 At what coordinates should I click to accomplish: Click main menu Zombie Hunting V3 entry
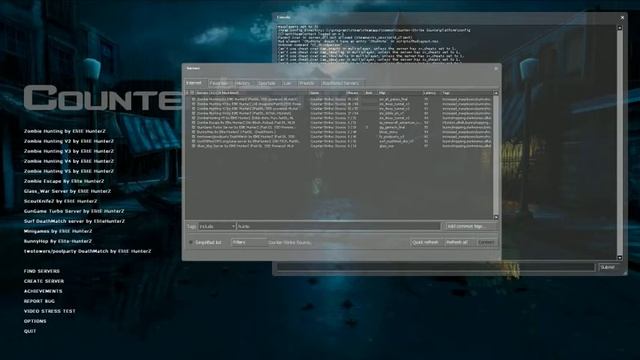[69, 151]
